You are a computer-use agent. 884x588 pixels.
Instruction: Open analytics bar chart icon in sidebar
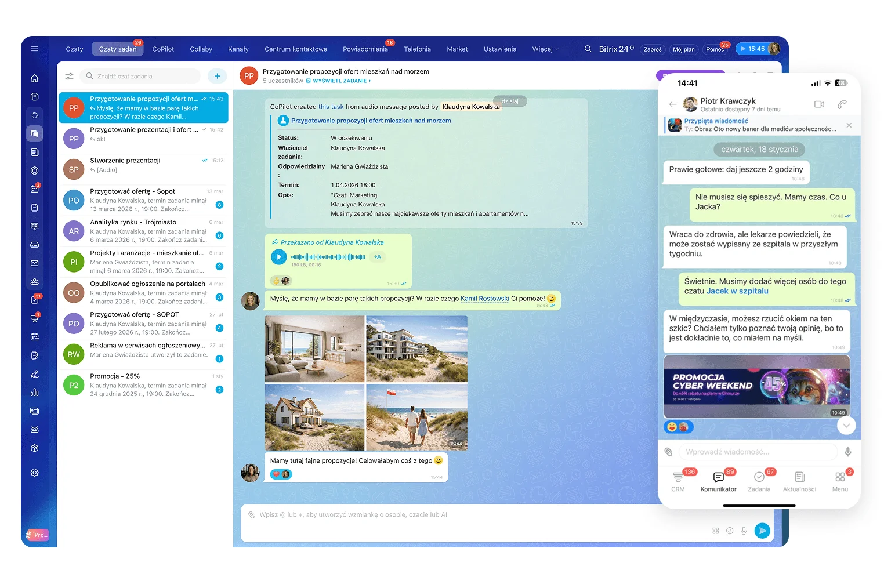[x=35, y=393]
